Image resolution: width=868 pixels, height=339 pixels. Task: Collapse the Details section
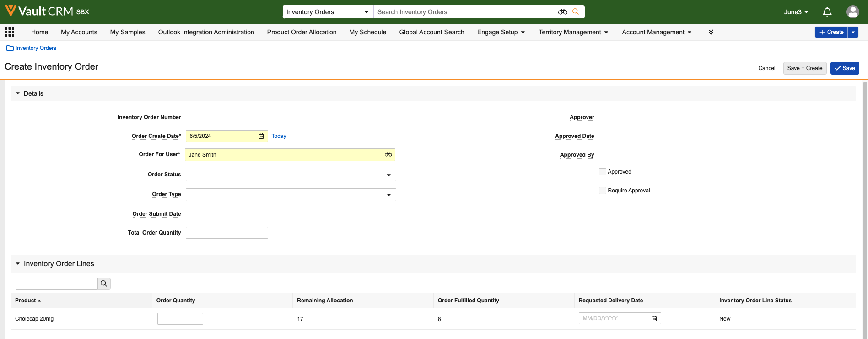click(x=18, y=93)
